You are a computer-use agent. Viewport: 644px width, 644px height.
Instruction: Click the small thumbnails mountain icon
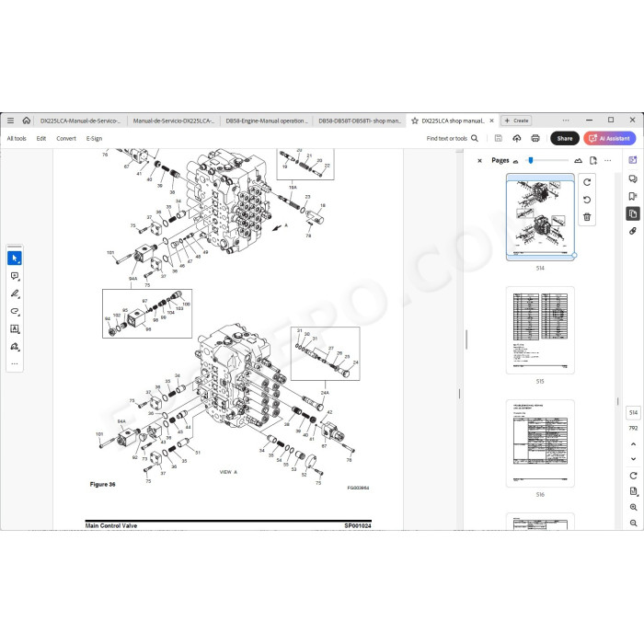[x=516, y=161]
